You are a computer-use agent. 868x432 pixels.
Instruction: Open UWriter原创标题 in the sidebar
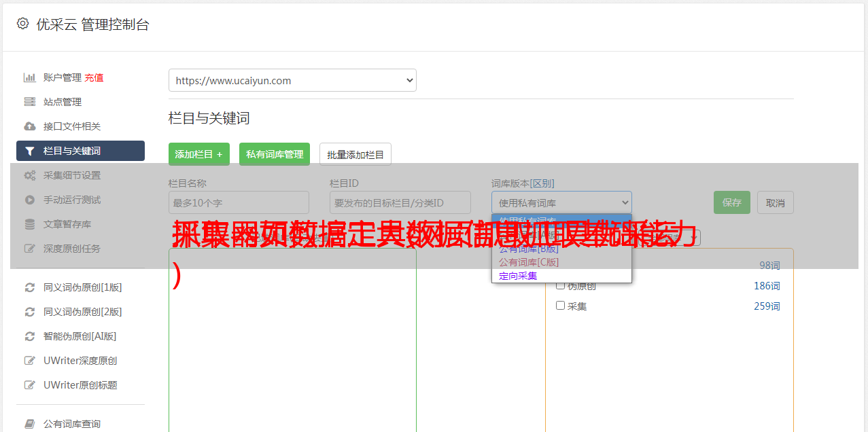pyautogui.click(x=80, y=385)
